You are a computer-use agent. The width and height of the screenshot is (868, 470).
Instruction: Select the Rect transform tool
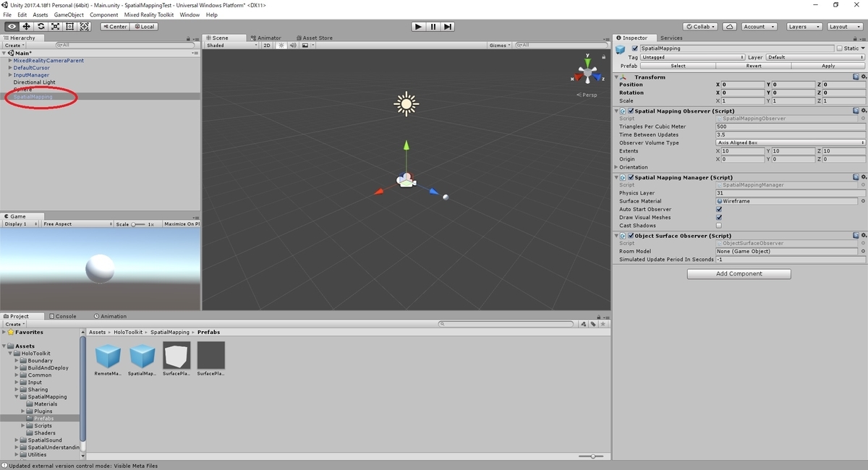tap(69, 27)
